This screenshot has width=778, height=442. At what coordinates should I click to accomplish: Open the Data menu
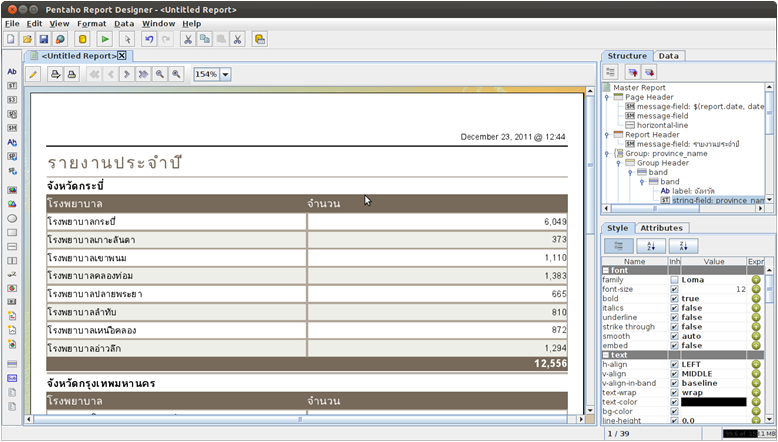point(124,23)
